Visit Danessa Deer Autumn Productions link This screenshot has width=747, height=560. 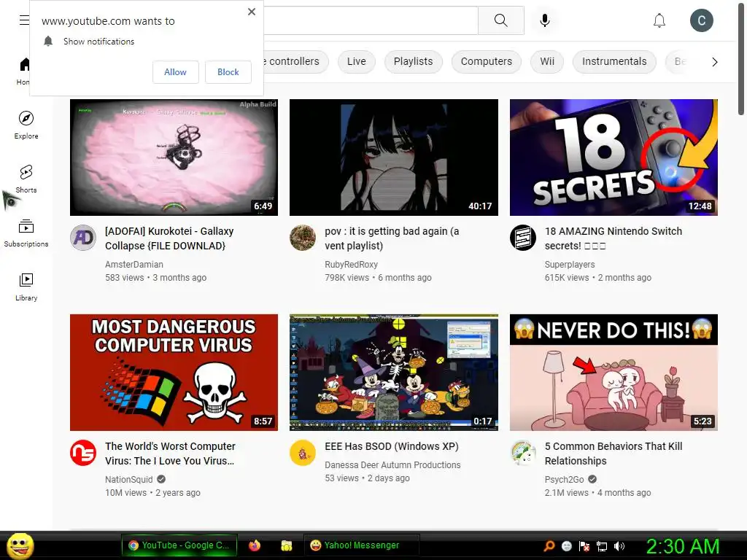point(392,464)
